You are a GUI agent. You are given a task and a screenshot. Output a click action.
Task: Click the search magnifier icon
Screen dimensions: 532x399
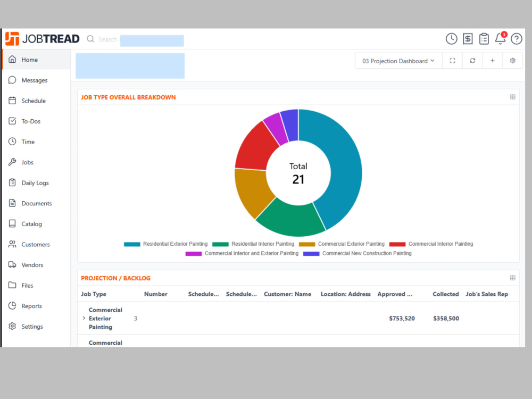tap(90, 39)
